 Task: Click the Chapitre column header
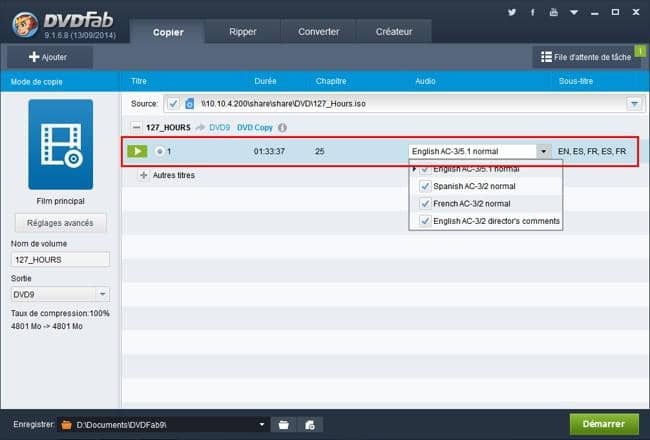331,81
